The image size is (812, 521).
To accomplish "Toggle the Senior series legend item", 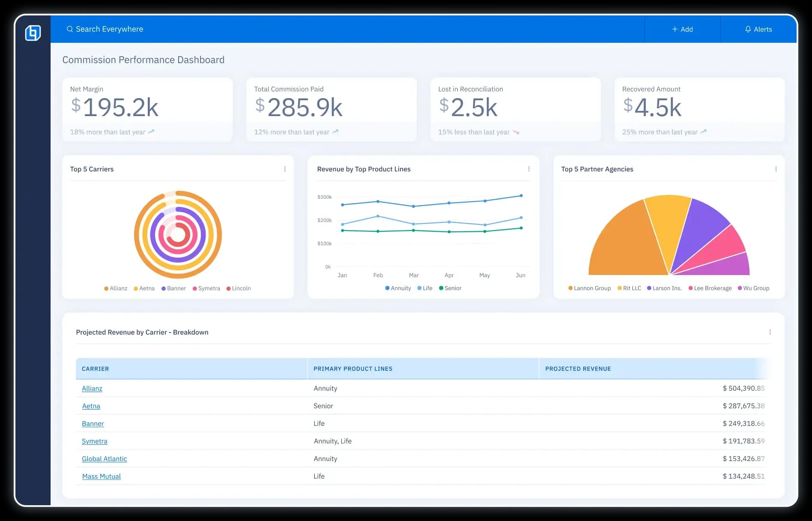I will [450, 288].
